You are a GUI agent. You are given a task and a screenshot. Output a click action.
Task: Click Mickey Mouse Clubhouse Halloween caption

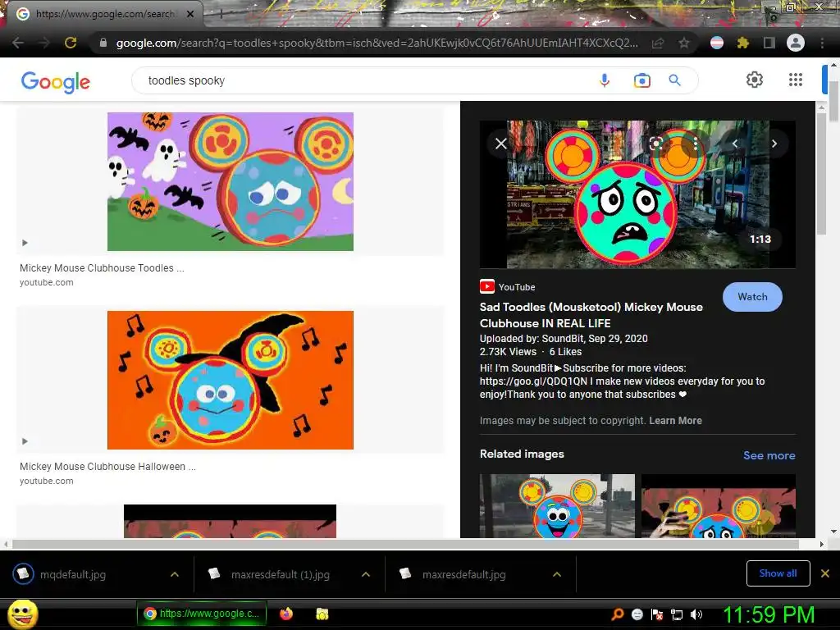tap(107, 467)
